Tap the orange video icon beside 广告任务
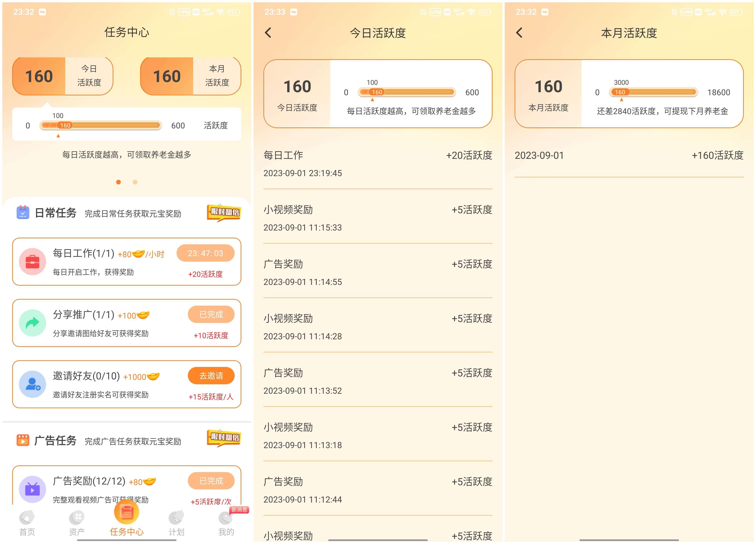This screenshot has width=756, height=544. 23,440
